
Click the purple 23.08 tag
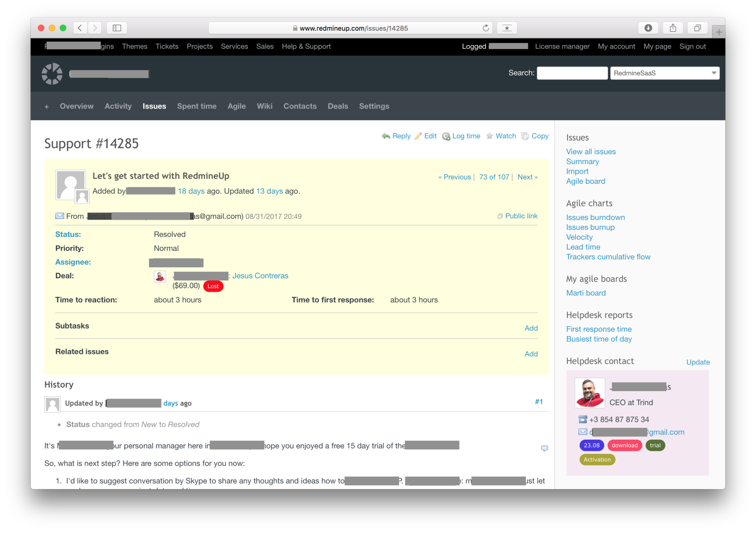tap(591, 445)
